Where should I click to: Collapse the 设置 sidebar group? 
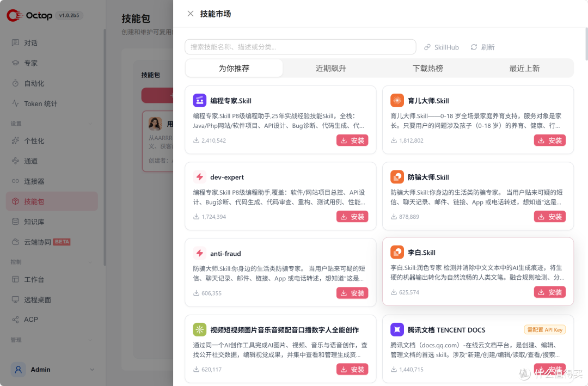[x=90, y=124]
